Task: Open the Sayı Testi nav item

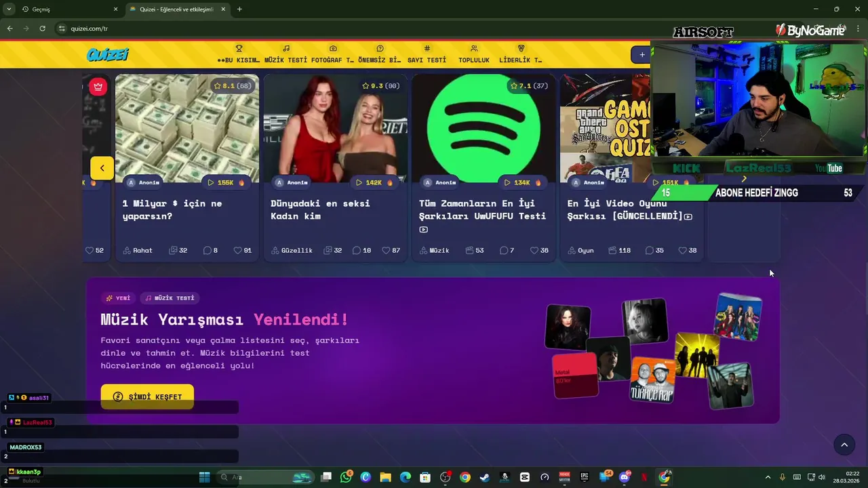Action: [x=427, y=54]
